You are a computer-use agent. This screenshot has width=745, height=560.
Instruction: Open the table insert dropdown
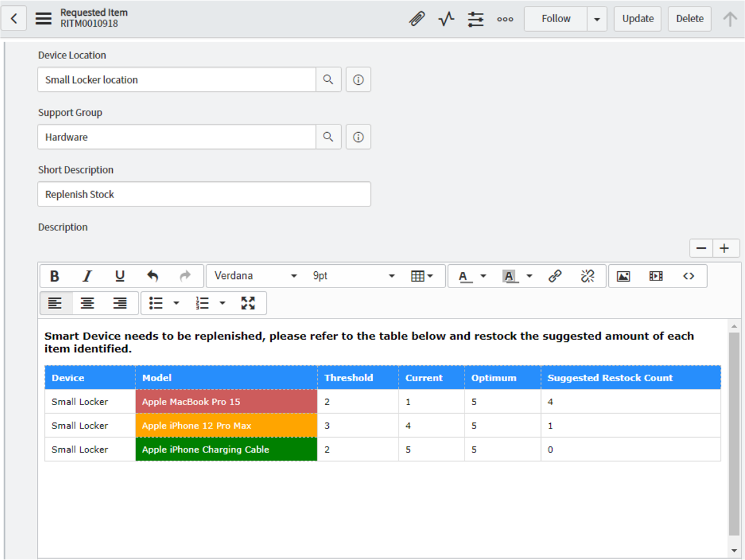tap(422, 276)
